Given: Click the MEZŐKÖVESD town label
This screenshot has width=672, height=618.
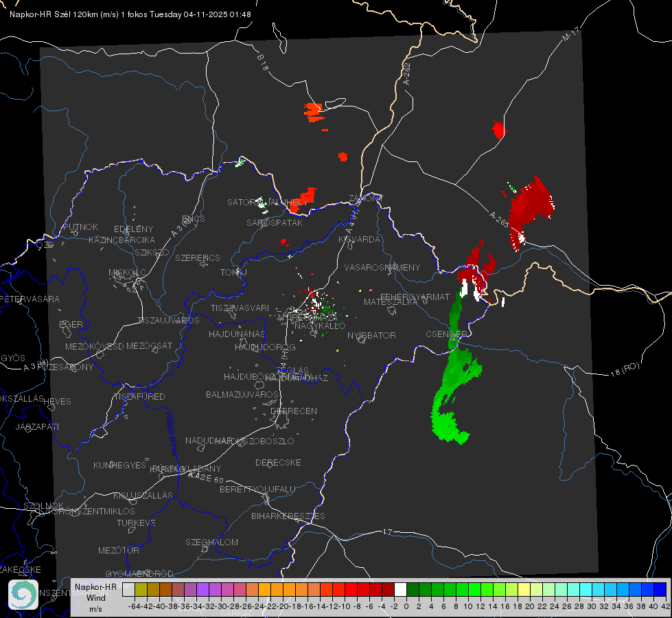Looking at the screenshot, I should pyautogui.click(x=95, y=346).
